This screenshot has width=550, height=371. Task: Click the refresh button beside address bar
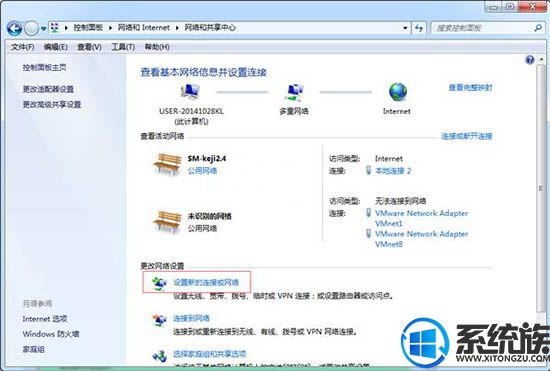coord(419,28)
